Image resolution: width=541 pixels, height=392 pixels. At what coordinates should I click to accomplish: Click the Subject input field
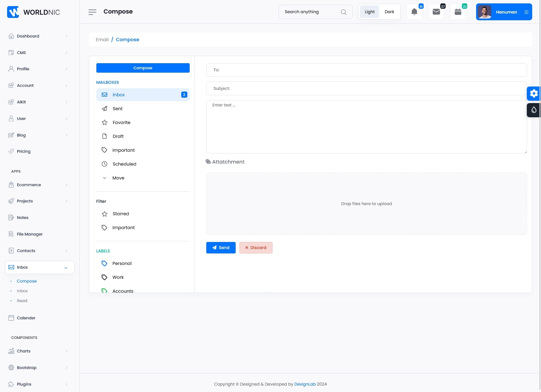366,89
